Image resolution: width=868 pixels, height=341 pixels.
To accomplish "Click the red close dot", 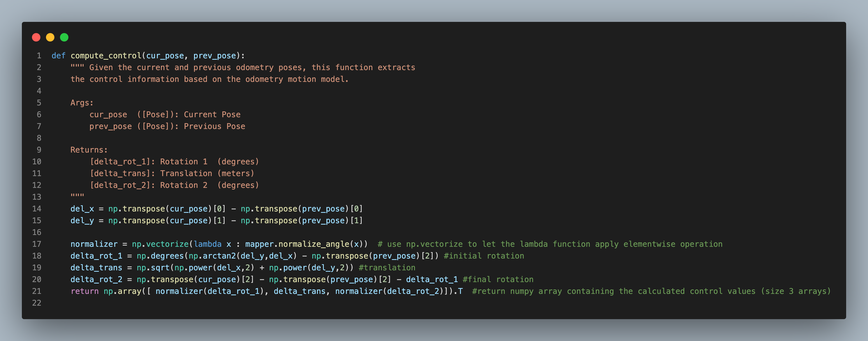I will pos(36,37).
